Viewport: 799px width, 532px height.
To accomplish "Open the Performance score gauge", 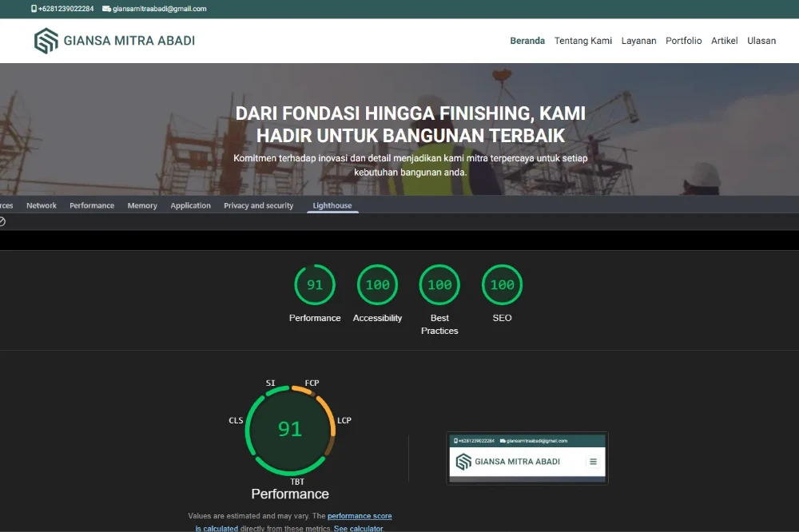I will coord(314,284).
